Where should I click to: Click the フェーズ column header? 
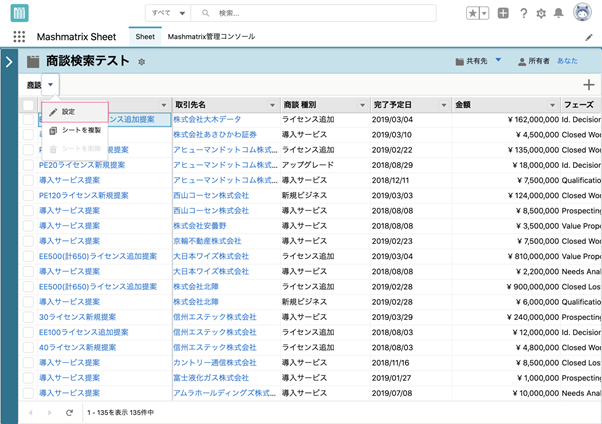click(580, 104)
